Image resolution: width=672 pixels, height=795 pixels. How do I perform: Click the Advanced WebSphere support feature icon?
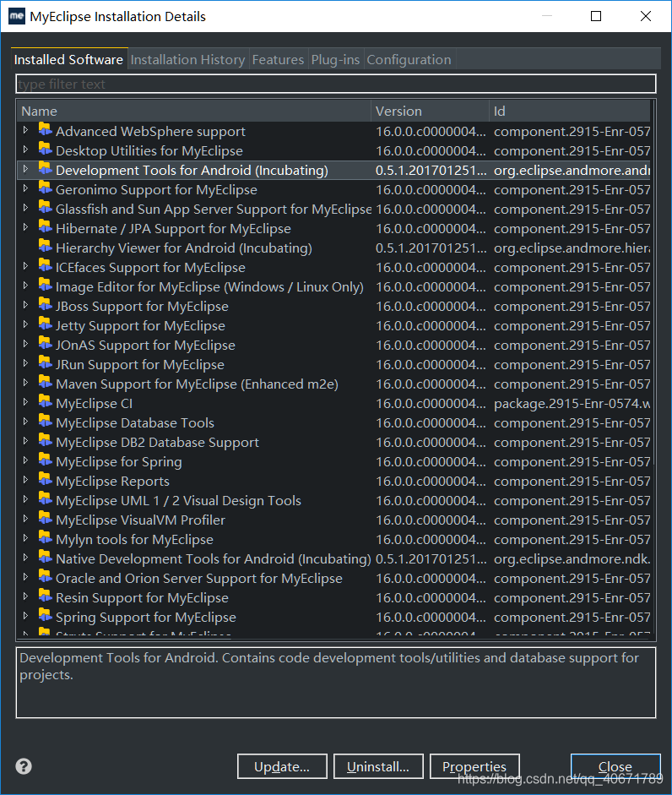[x=45, y=130]
